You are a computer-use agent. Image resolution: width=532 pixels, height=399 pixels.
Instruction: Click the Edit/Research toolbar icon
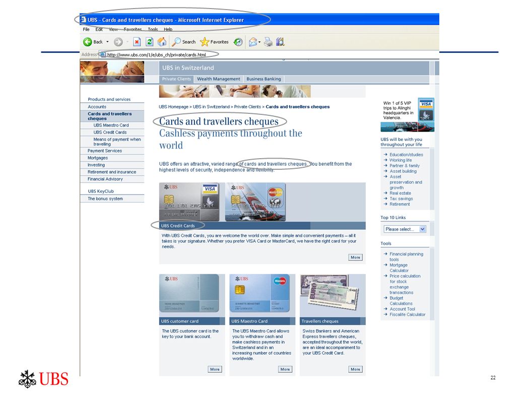click(280, 42)
